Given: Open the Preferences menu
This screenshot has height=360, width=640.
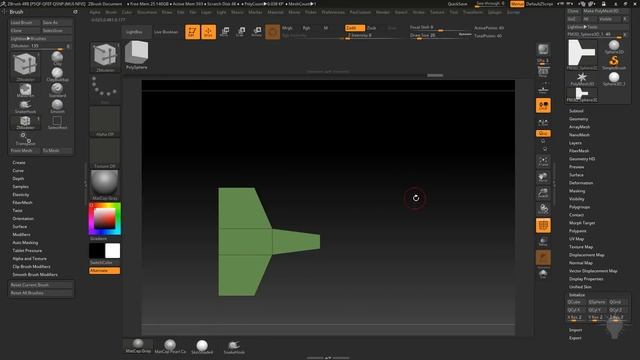Looking at the screenshot, I should (x=333, y=12).
